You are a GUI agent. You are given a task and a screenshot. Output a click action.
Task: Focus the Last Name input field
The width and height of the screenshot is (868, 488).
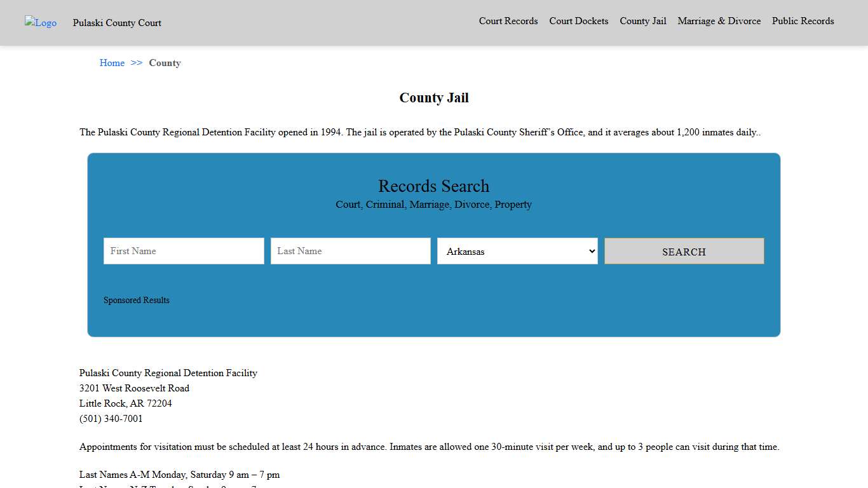tap(350, 251)
